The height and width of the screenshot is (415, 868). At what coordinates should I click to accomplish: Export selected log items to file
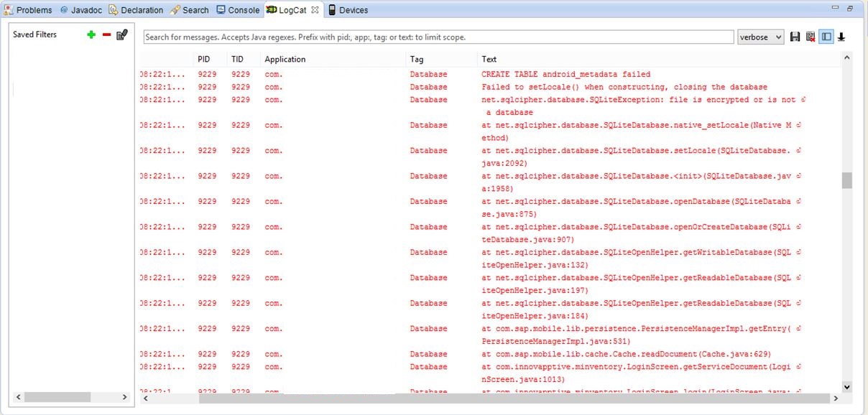(x=795, y=37)
